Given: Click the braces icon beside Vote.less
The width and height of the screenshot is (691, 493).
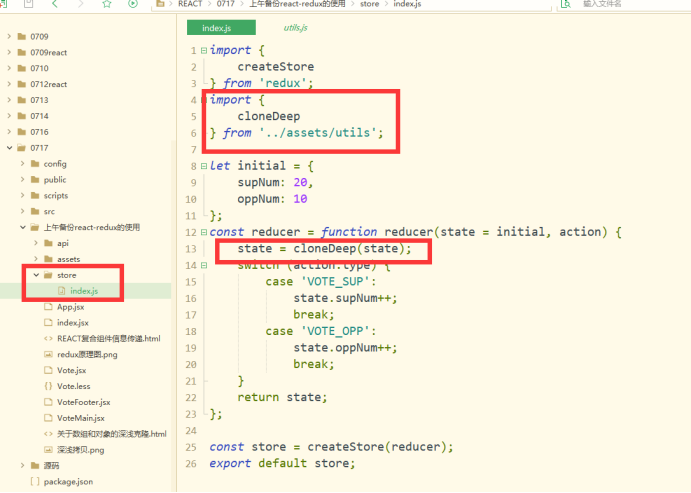Looking at the screenshot, I should (x=48, y=386).
